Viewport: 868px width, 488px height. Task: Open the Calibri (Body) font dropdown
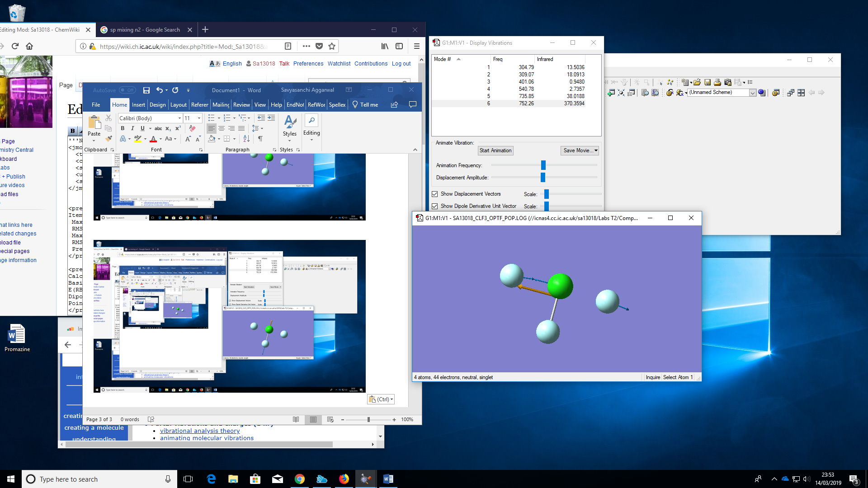179,118
